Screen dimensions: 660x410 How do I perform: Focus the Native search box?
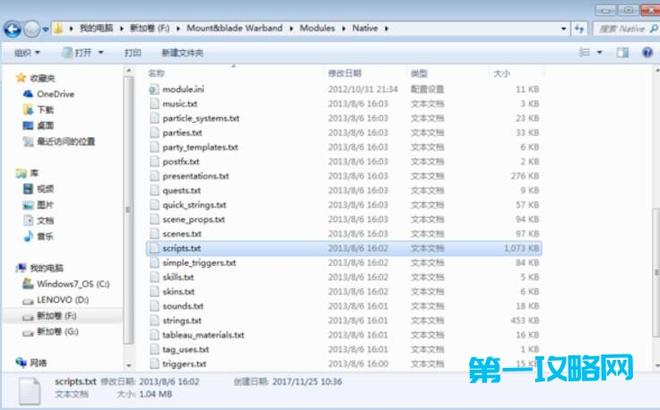[622, 29]
